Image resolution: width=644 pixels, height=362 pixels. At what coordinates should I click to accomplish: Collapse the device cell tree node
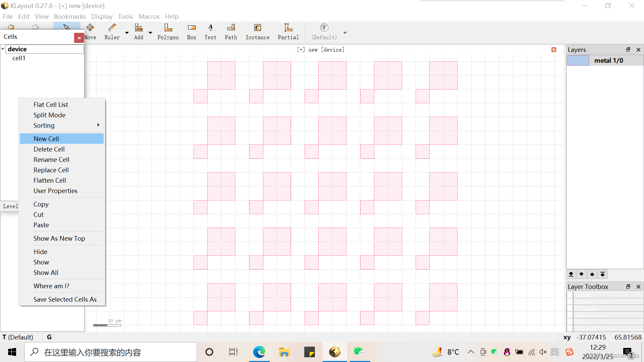3,49
